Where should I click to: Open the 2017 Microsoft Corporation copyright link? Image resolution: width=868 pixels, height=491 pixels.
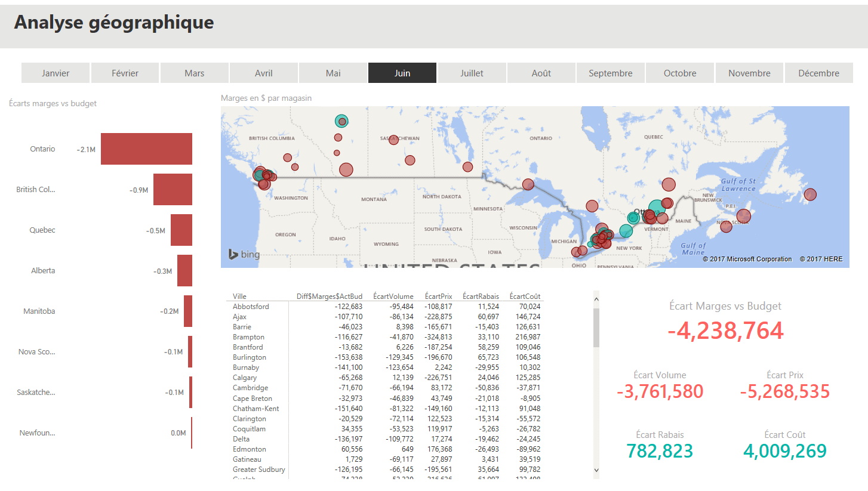click(747, 259)
